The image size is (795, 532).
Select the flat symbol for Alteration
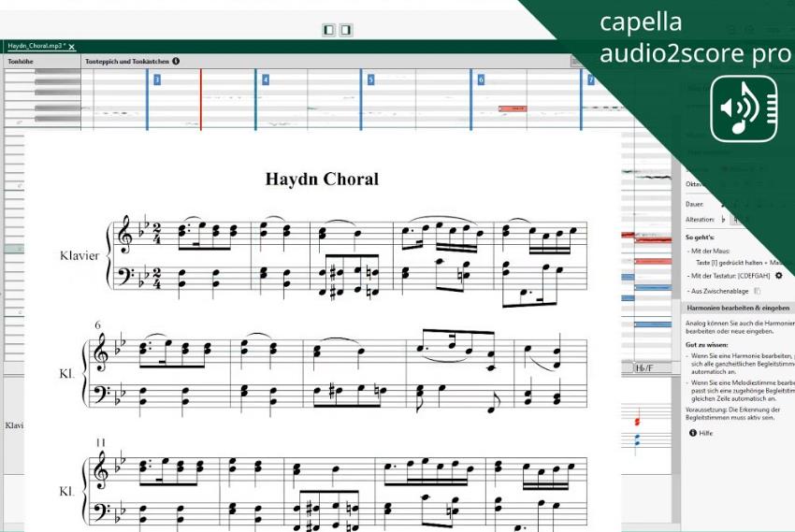[723, 220]
